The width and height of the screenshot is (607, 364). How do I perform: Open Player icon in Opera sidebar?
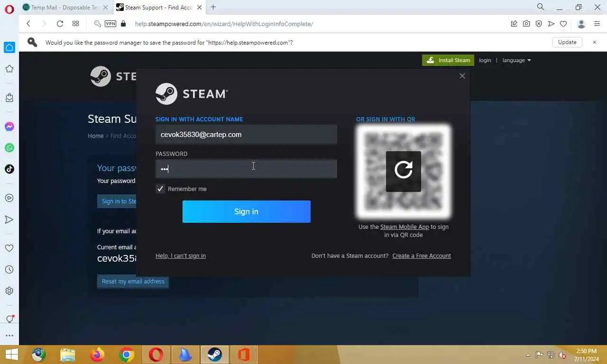(x=9, y=198)
